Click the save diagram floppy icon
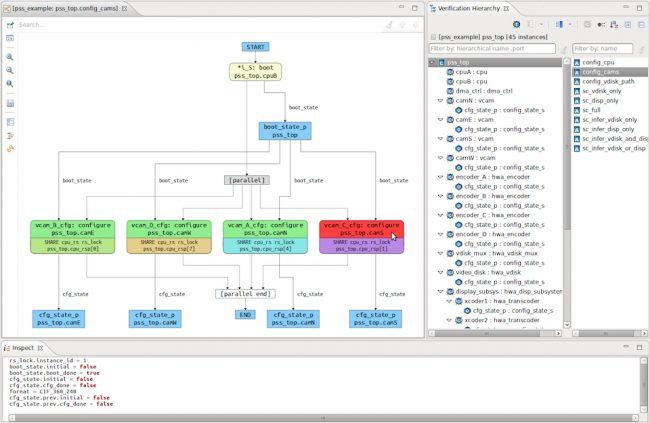This screenshot has height=423, width=650. [x=10, y=103]
